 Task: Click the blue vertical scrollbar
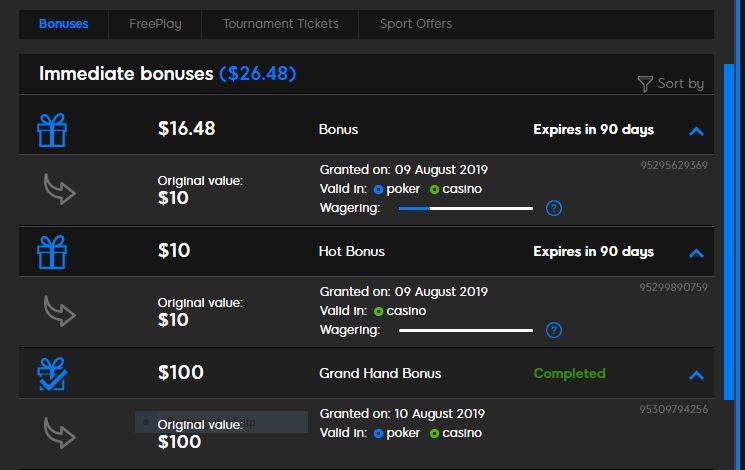coord(728,232)
